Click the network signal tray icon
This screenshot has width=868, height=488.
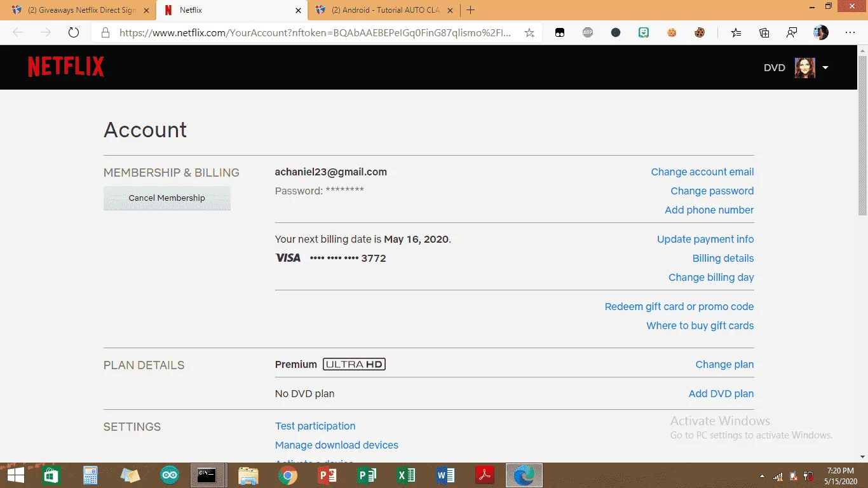pyautogui.click(x=778, y=477)
